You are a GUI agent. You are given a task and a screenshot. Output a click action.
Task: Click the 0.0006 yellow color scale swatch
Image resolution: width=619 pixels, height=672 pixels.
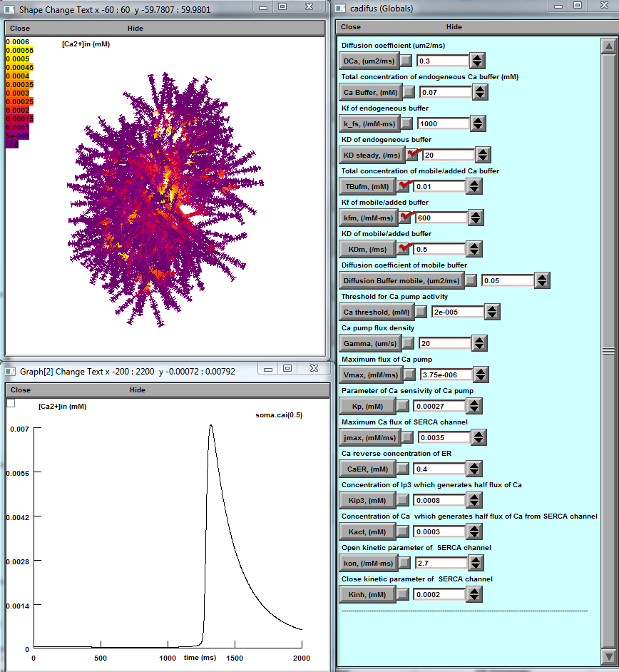[x=19, y=42]
